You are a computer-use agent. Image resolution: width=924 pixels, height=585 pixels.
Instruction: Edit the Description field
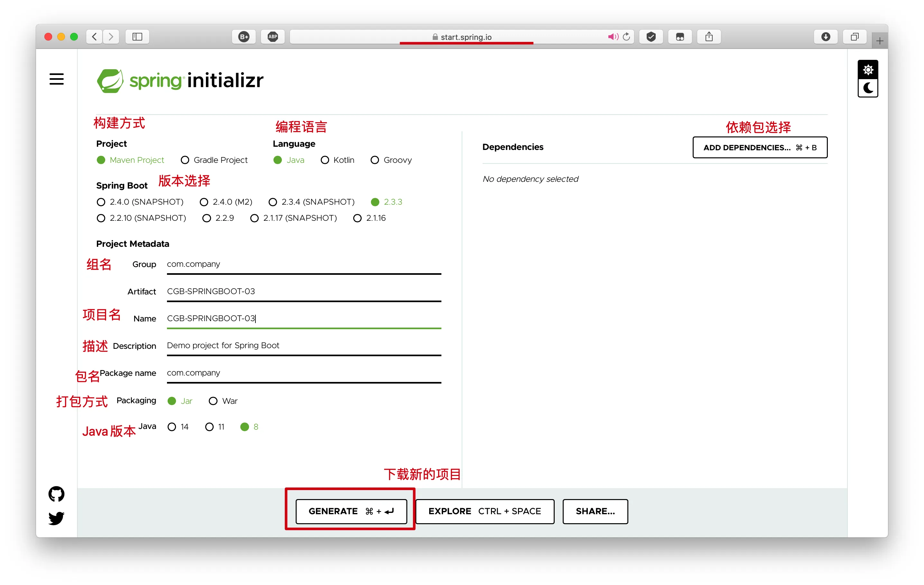pyautogui.click(x=304, y=346)
